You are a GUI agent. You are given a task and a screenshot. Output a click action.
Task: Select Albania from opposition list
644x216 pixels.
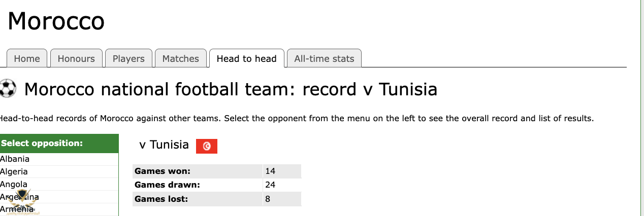(59, 159)
